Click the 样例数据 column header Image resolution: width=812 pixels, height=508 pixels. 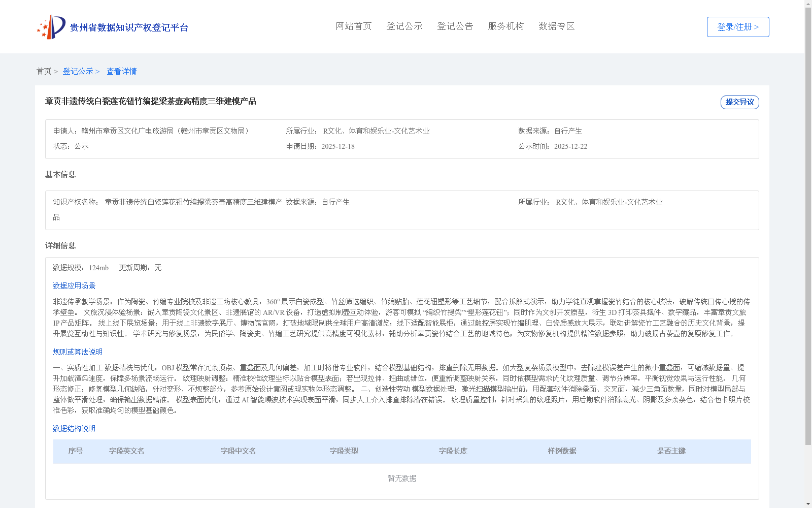(562, 451)
